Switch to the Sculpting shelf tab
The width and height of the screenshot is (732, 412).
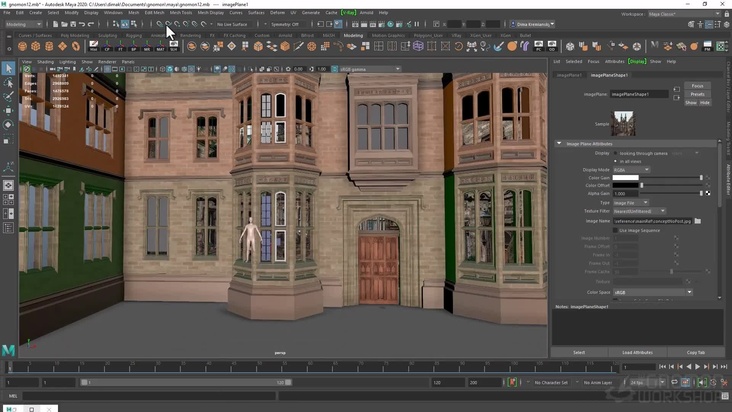[107, 35]
